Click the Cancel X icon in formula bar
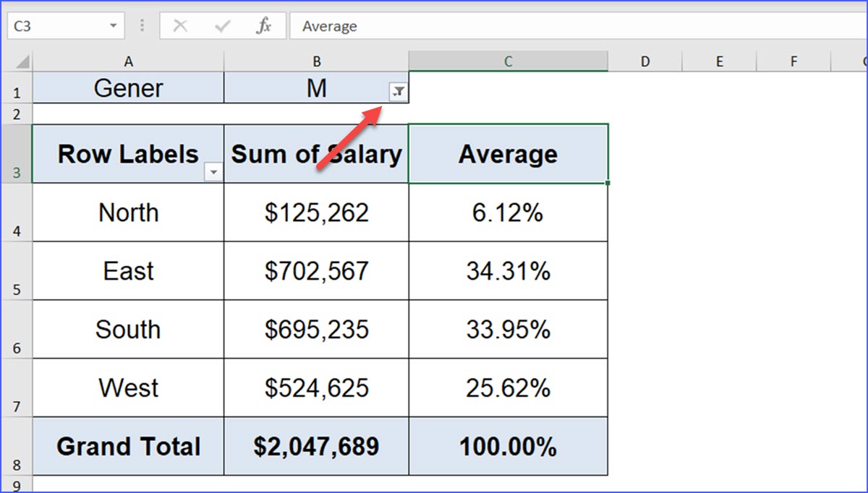Viewport: 868px width, 493px height. [x=181, y=26]
